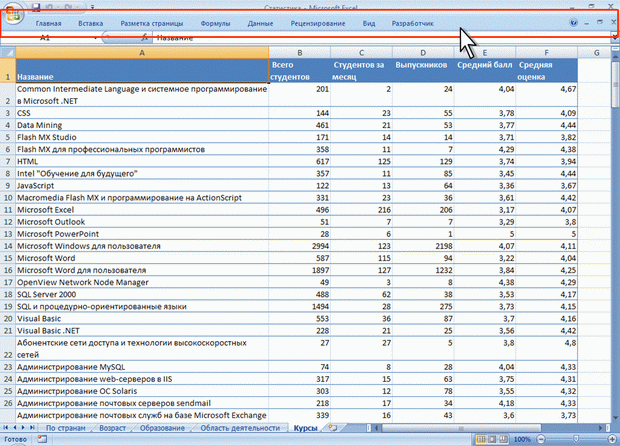This screenshot has height=446, width=620.
Task: Select the Администрирование MySQL cell
Action: click(x=142, y=367)
